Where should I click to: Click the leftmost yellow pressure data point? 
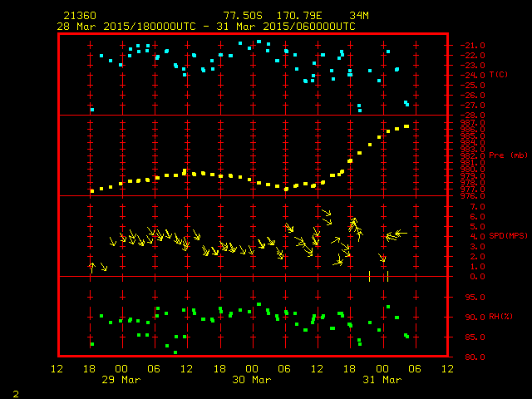pos(92,191)
